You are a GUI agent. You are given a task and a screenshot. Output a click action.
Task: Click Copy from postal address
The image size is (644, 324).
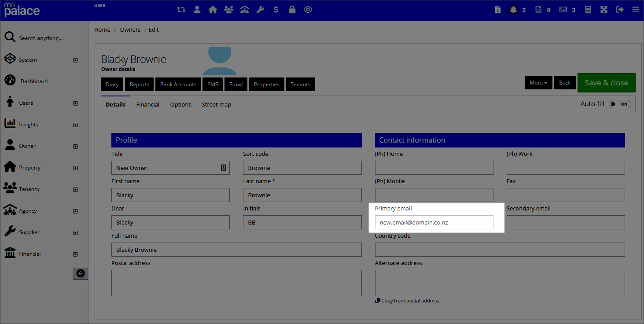click(407, 301)
